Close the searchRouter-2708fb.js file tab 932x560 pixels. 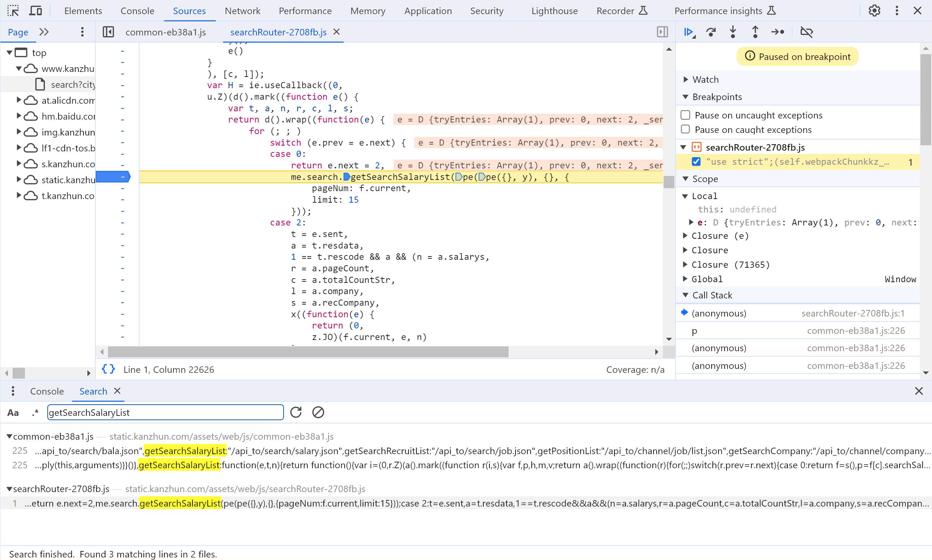[x=337, y=32]
